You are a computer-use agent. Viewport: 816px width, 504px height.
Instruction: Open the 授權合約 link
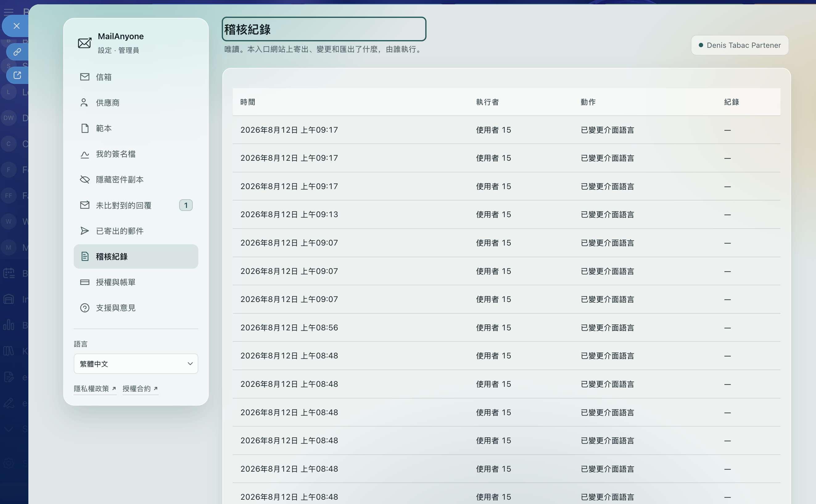click(x=140, y=389)
